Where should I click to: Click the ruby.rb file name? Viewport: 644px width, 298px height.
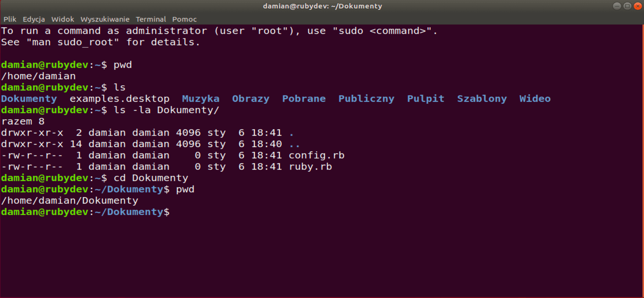310,167
